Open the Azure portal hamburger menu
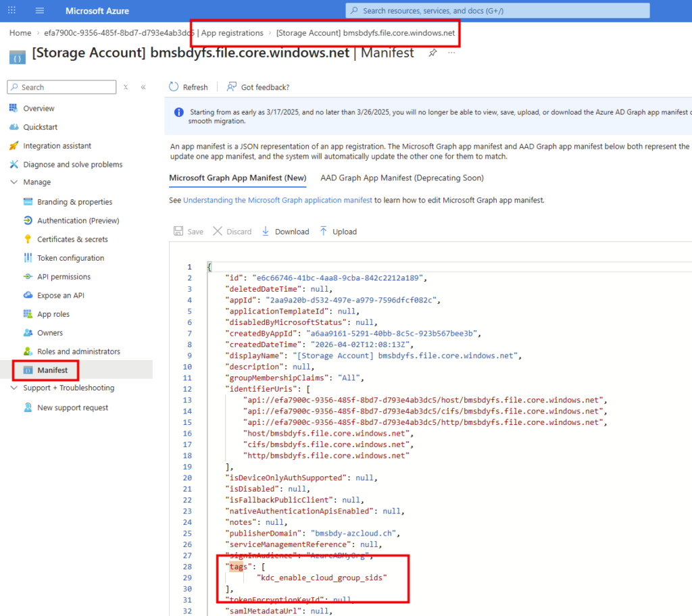This screenshot has width=692, height=616. [40, 11]
